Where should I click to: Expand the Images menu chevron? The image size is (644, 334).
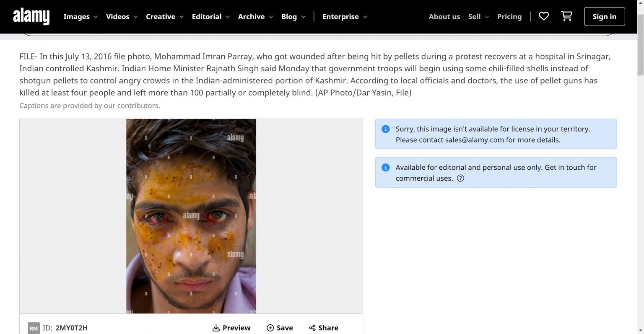(x=96, y=17)
